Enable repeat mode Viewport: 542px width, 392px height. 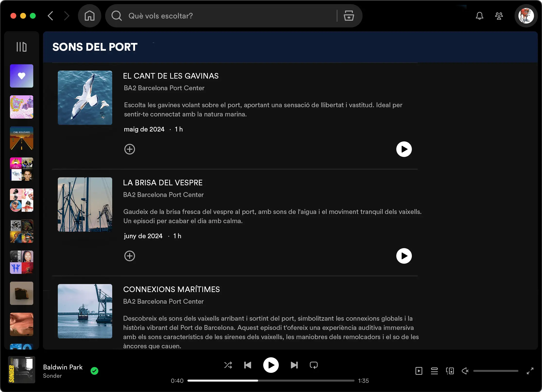pyautogui.click(x=313, y=365)
